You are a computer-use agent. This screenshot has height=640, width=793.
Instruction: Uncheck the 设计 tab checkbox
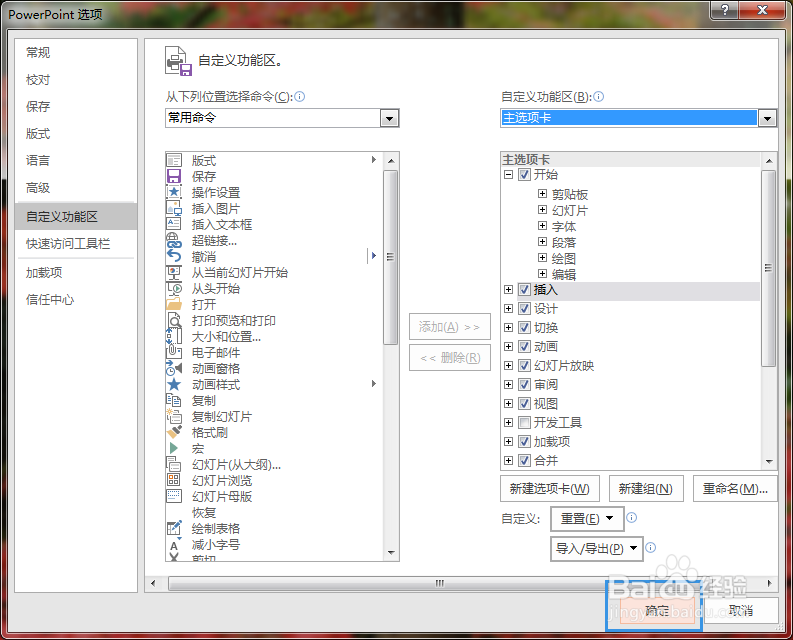(524, 309)
